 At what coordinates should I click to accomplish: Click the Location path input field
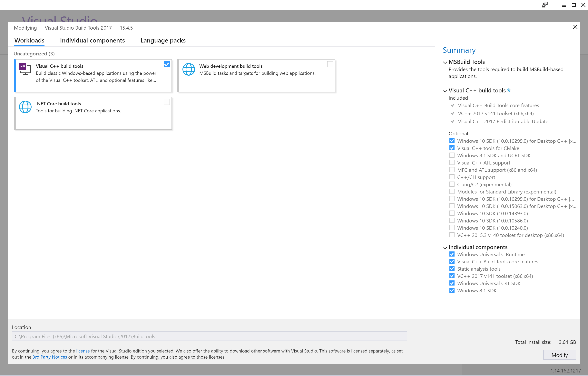coord(209,336)
